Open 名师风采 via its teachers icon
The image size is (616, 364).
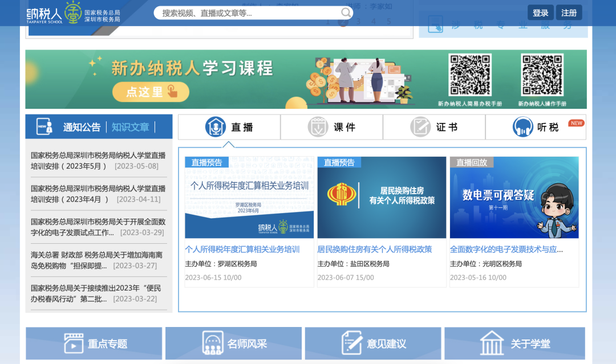click(x=213, y=343)
